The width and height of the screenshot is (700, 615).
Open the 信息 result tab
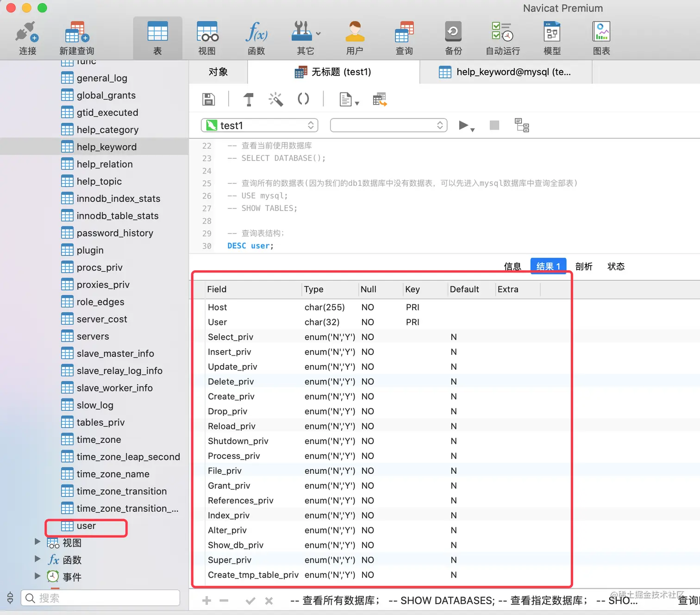point(512,266)
